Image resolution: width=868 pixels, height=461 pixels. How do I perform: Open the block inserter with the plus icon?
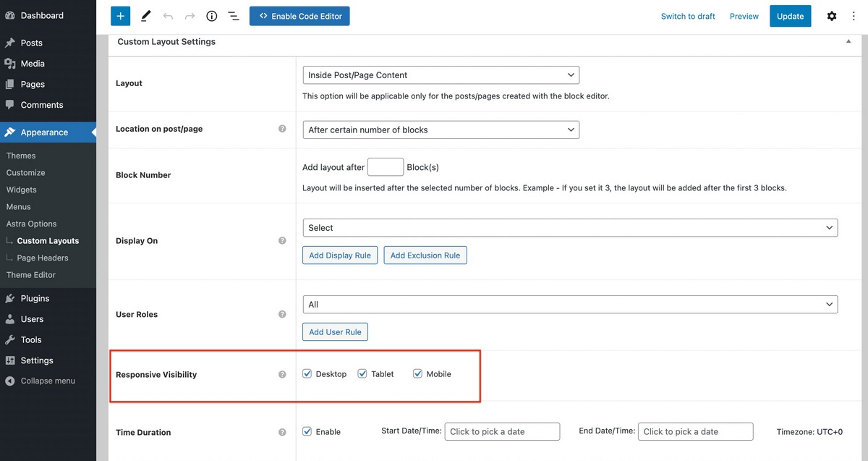120,15
